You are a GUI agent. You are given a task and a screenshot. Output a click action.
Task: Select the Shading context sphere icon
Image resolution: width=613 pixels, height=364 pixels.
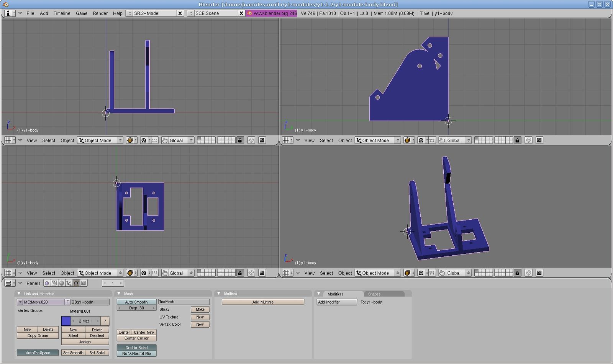61,283
